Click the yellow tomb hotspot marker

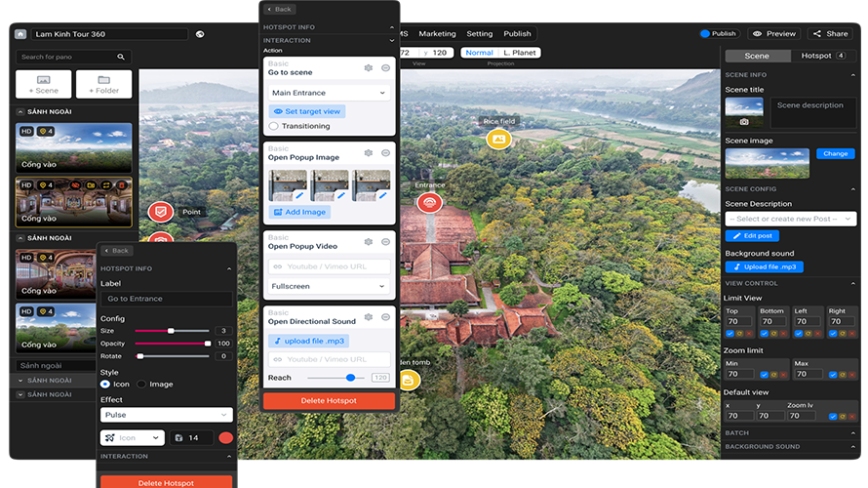[409, 380]
